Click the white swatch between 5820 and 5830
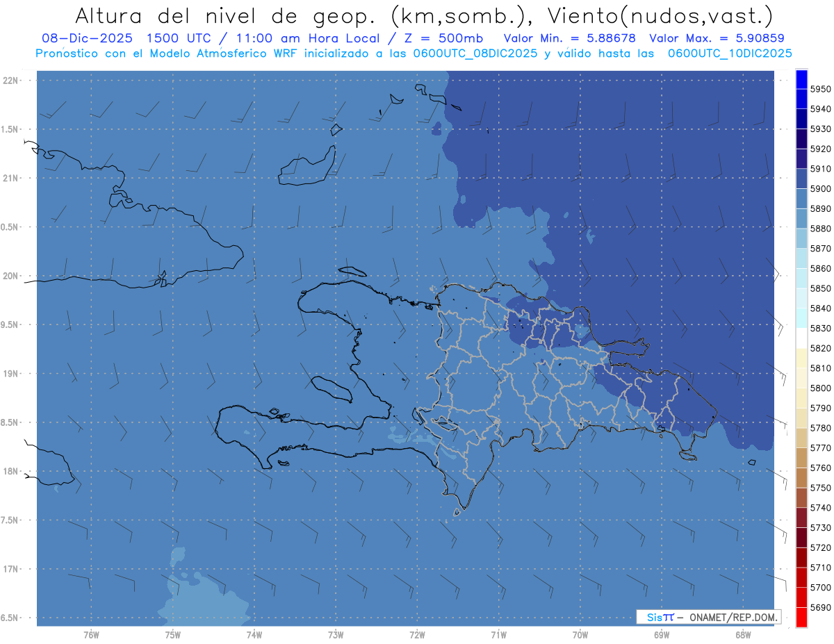The width and height of the screenshot is (834, 644). point(801,338)
